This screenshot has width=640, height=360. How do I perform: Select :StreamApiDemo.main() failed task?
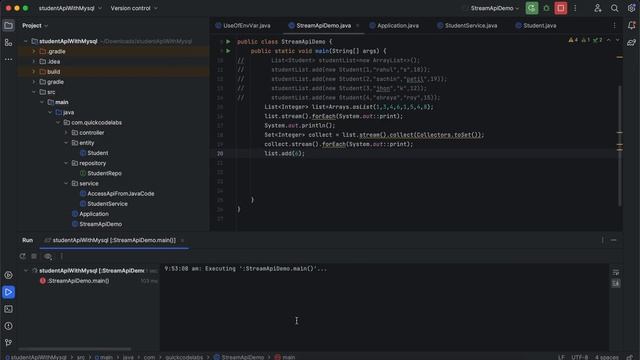[78, 281]
